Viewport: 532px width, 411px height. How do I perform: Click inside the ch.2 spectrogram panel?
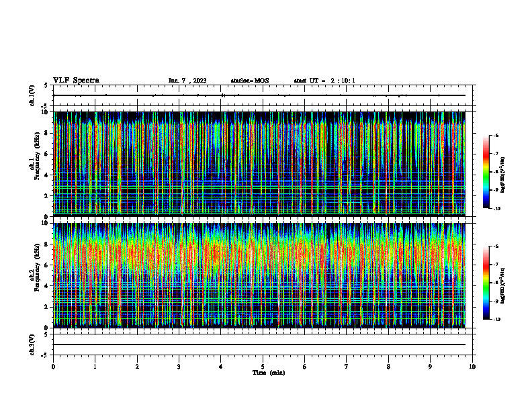click(x=259, y=275)
